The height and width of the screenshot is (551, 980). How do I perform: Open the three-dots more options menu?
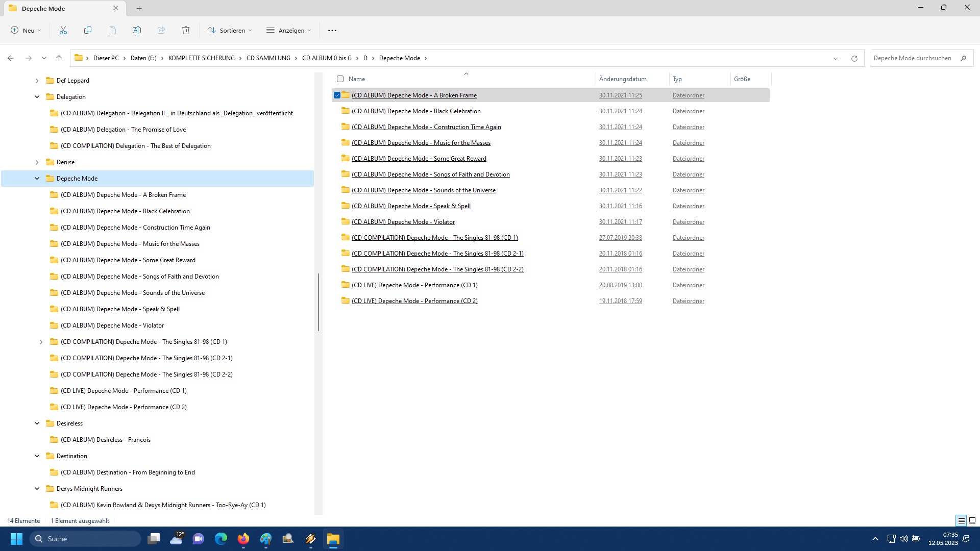[332, 31]
